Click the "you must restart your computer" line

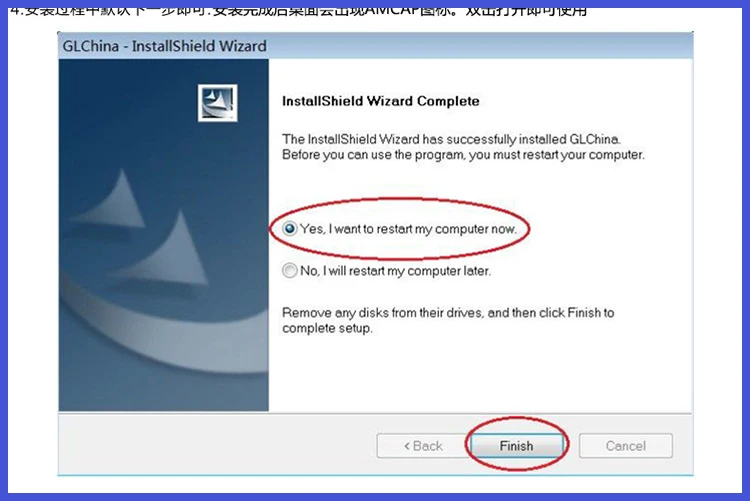463,155
